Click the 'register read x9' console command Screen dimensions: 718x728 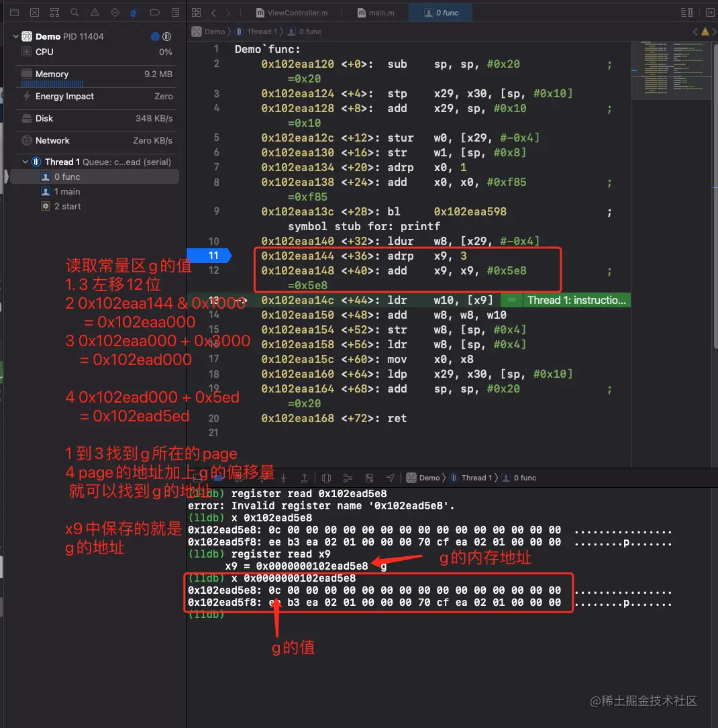(280, 554)
